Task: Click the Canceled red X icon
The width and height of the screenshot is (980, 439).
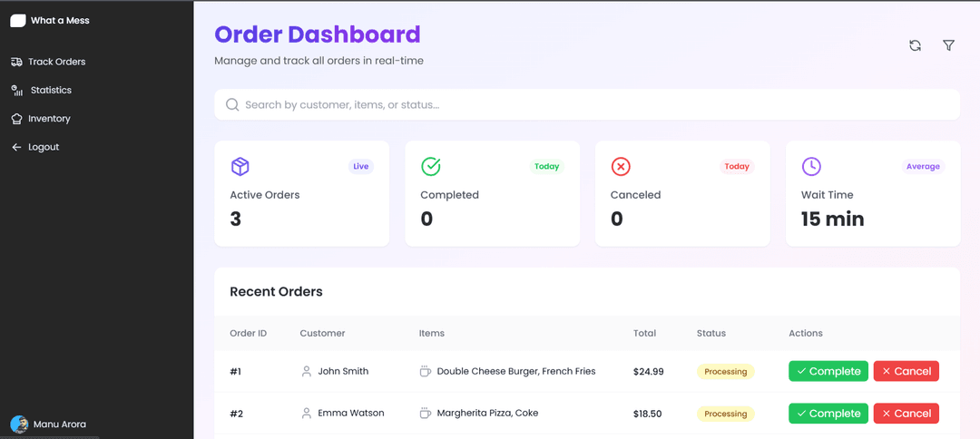Action: tap(621, 167)
